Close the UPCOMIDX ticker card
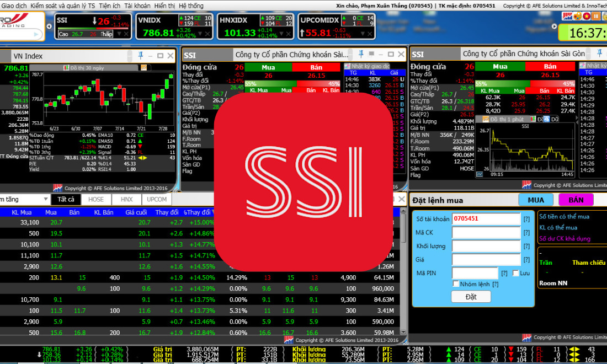The image size is (607, 364). (x=370, y=34)
